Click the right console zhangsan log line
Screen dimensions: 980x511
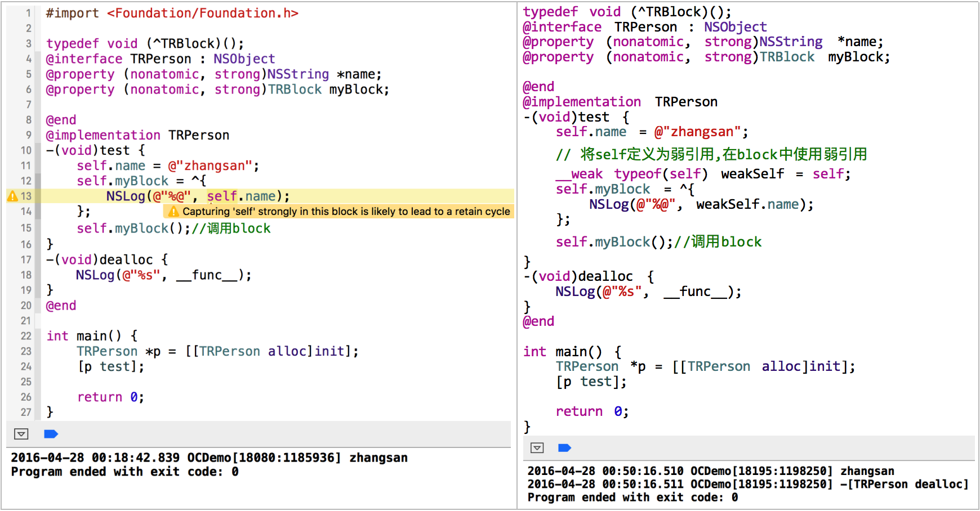(711, 471)
